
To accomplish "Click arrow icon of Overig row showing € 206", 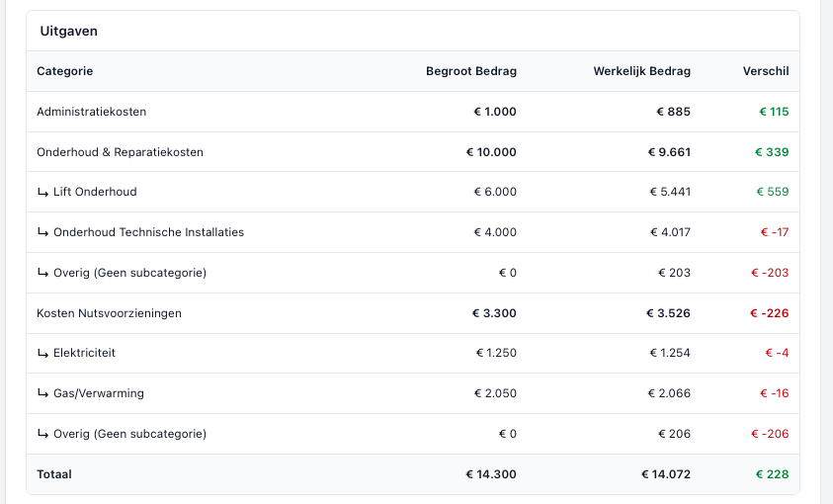I will [x=42, y=434].
